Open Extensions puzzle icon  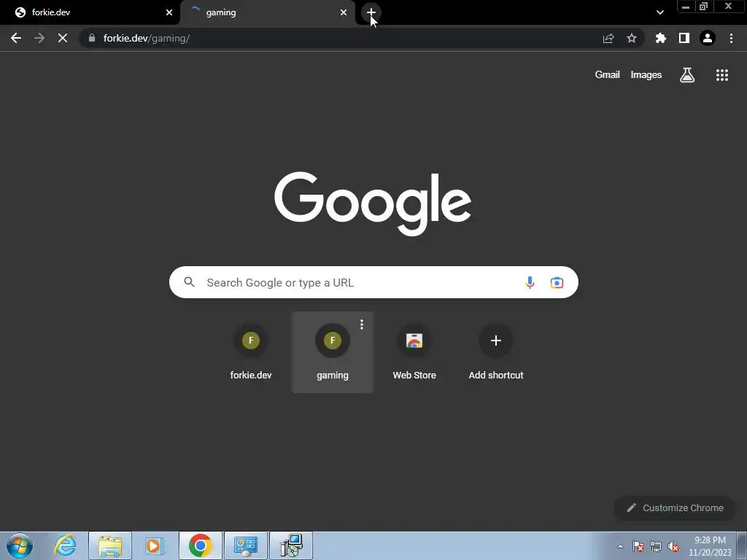tap(661, 38)
